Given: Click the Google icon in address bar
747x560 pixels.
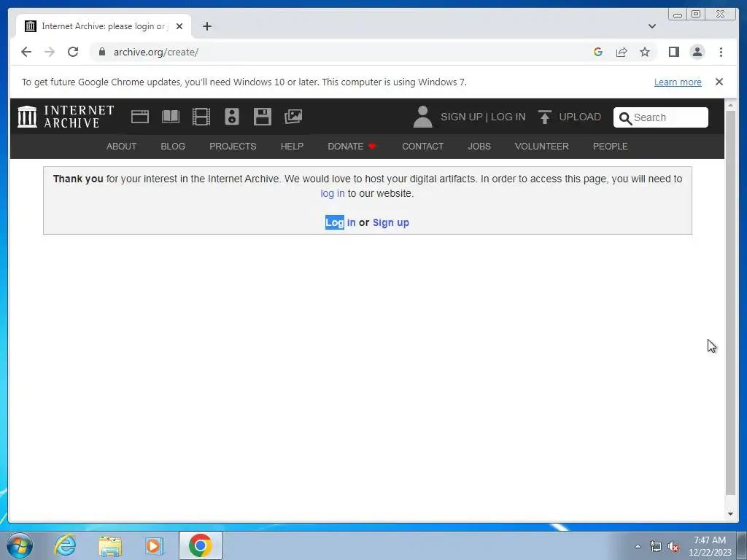Looking at the screenshot, I should click(x=598, y=52).
